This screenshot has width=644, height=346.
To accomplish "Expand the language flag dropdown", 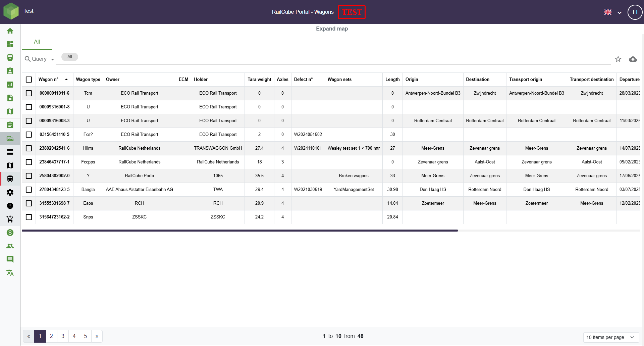I will coord(613,12).
